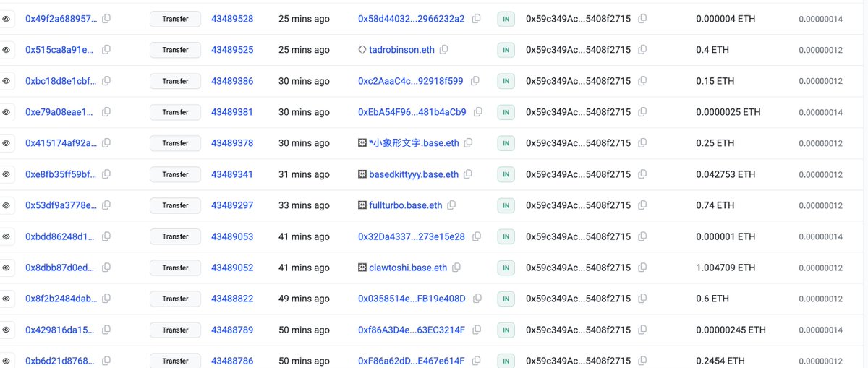
Task: Copy recipient address in the 0.74 ETH row
Action: coord(642,205)
